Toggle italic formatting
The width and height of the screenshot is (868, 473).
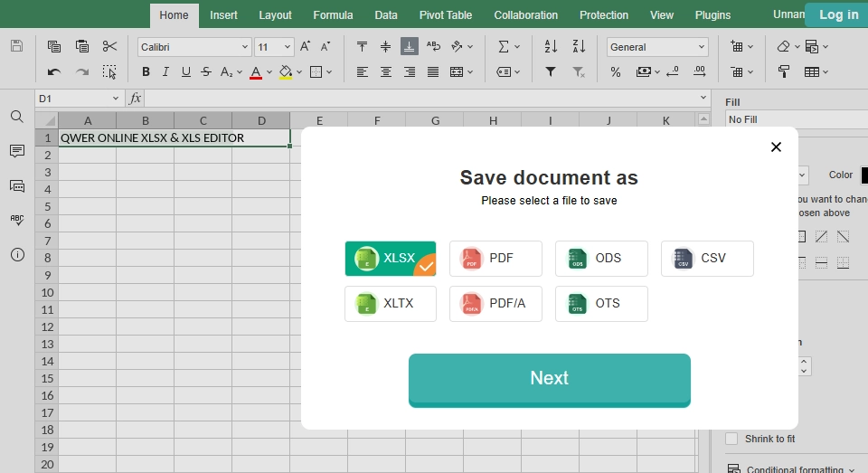[x=165, y=72]
